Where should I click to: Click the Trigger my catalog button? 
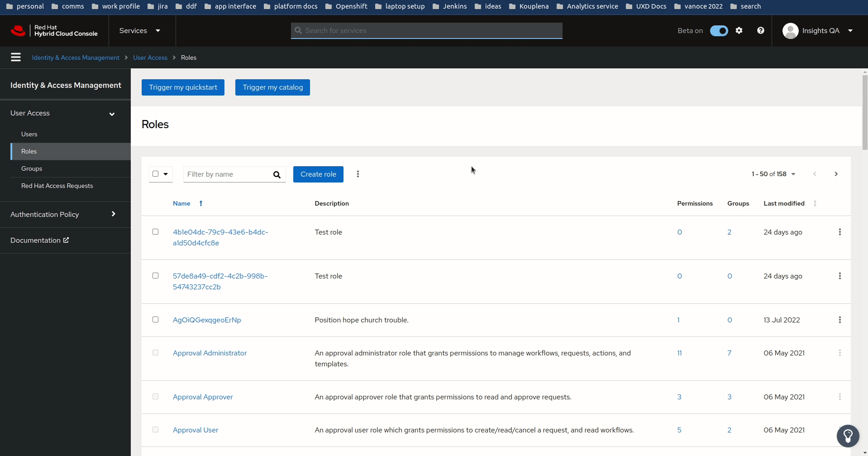(x=272, y=87)
